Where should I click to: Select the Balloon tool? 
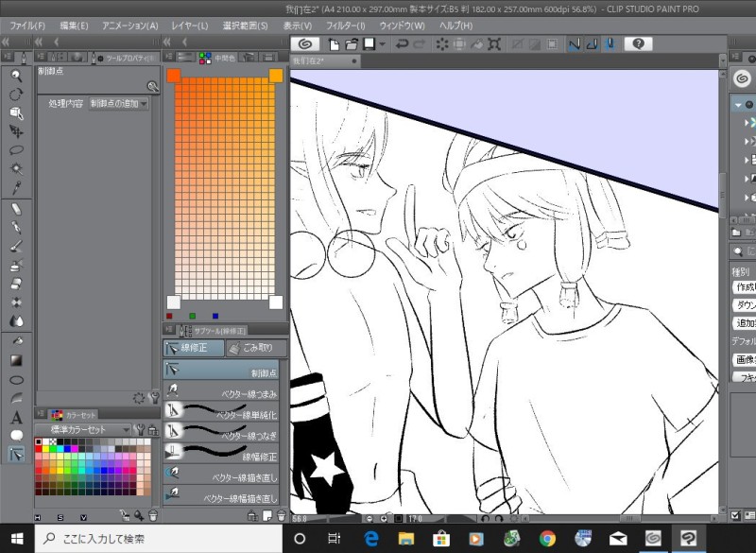pos(16,436)
